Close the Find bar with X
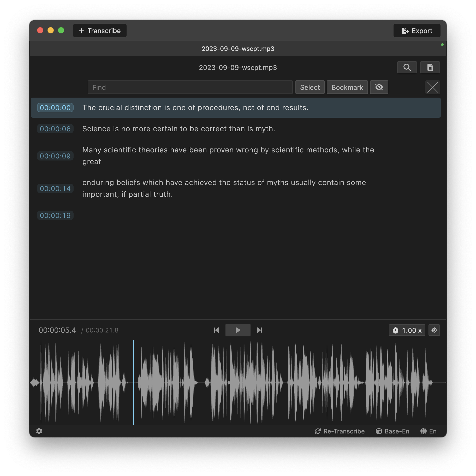Viewport: 476px width, 476px height. pos(432,87)
